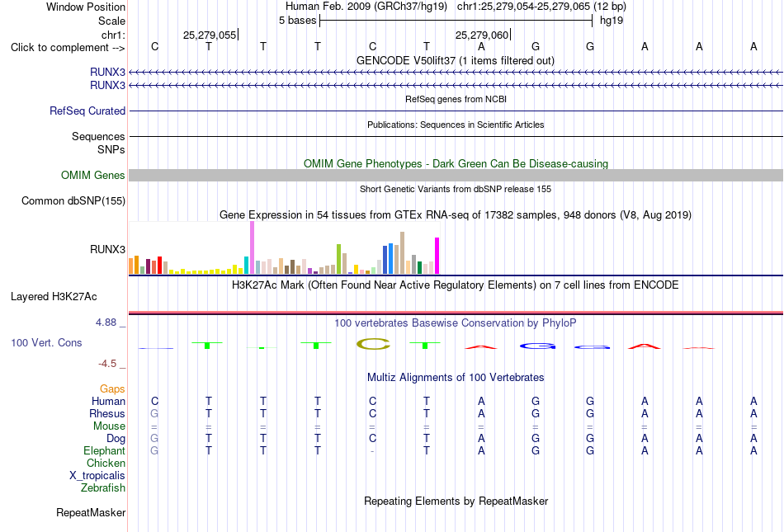Click the OMIM Genes side label

point(93,176)
